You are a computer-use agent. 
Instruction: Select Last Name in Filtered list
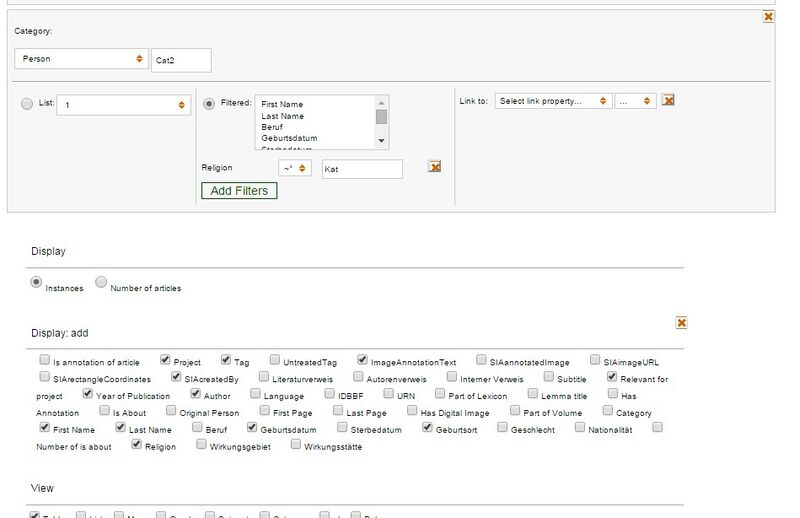point(281,117)
